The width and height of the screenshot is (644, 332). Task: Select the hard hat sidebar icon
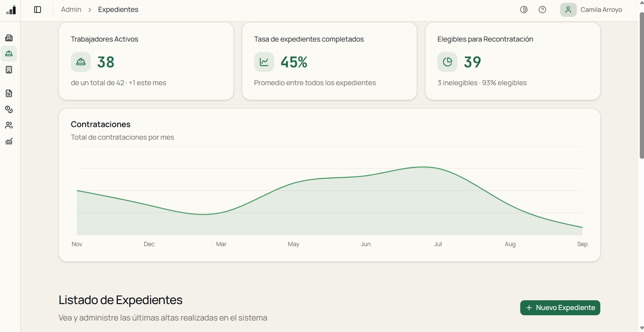pos(9,53)
